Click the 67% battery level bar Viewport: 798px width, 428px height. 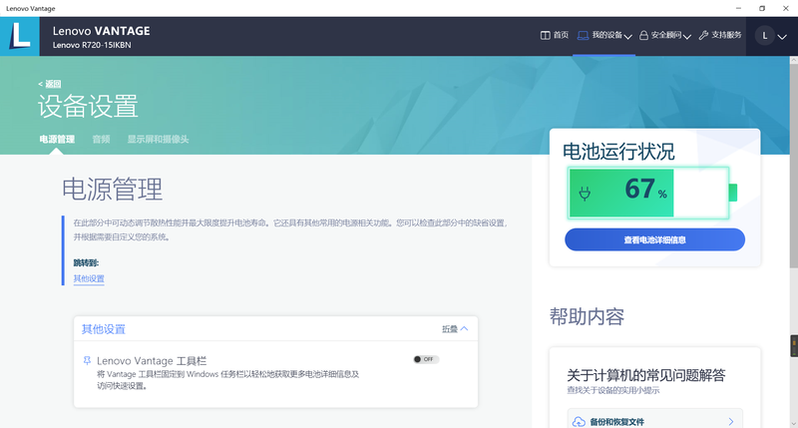647,192
